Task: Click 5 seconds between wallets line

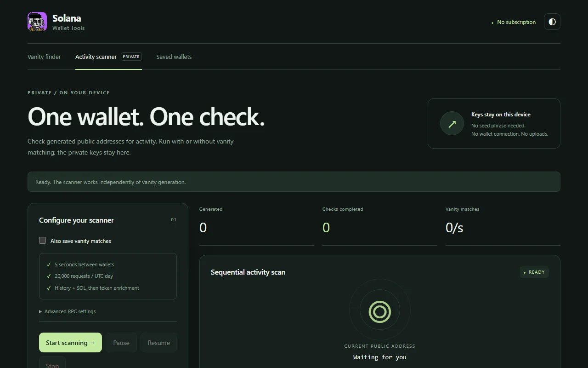Action: coord(85,264)
